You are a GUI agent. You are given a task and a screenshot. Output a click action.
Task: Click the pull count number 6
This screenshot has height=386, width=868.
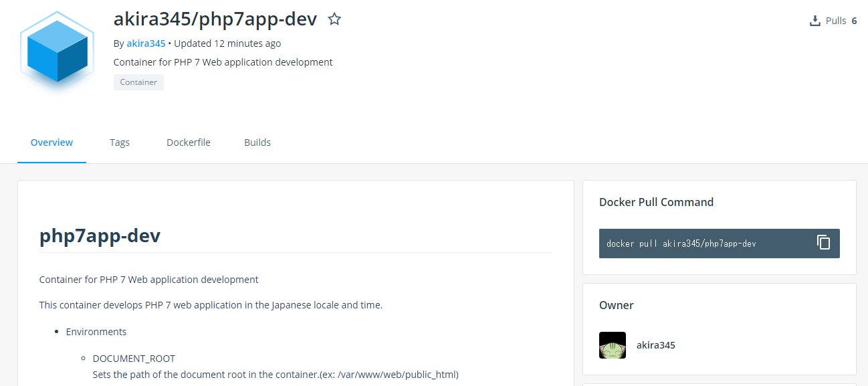tap(854, 21)
